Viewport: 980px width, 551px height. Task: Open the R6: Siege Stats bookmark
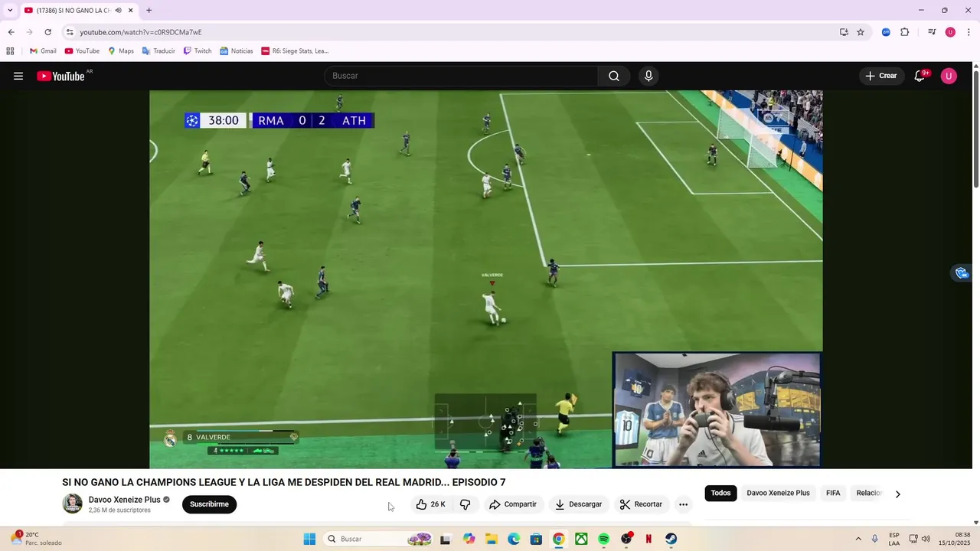tap(295, 51)
